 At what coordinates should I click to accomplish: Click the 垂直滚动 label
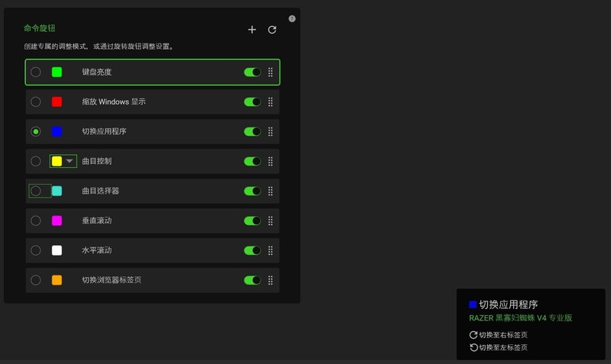point(97,221)
